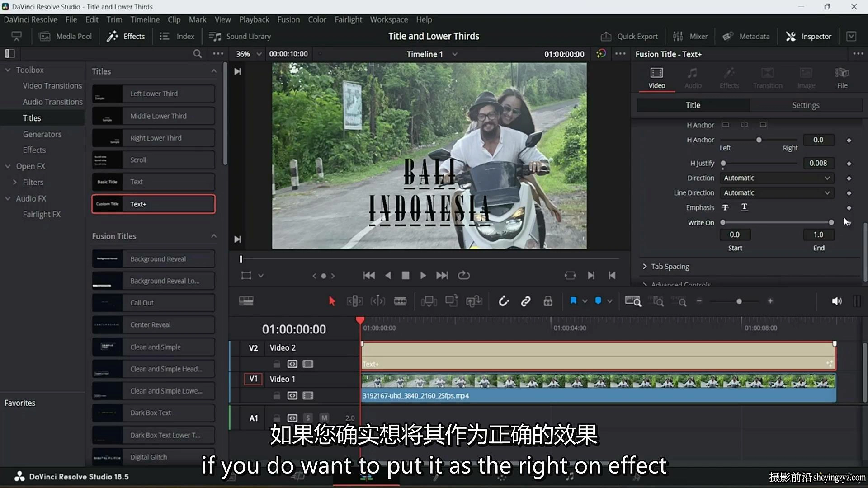868x488 pixels.
Task: Solo the A1 audio track
Action: click(308, 418)
